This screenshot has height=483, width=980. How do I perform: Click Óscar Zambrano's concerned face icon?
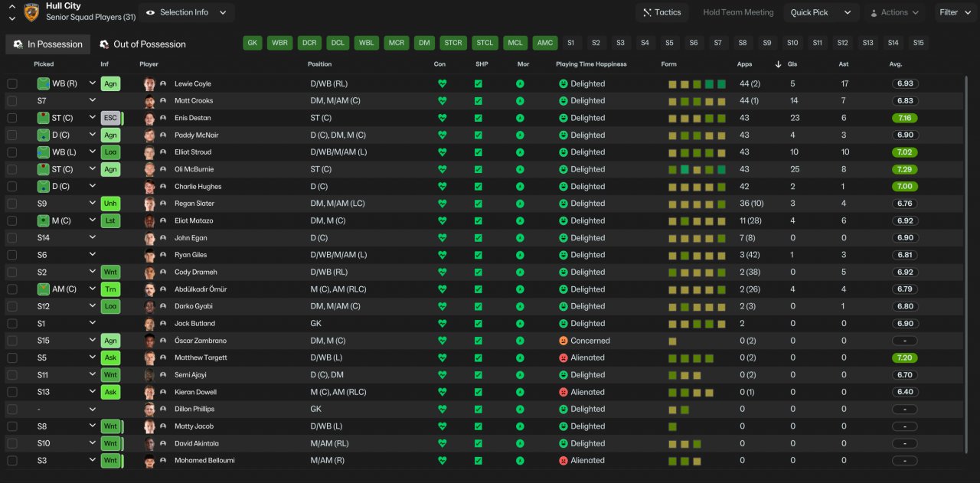[563, 341]
